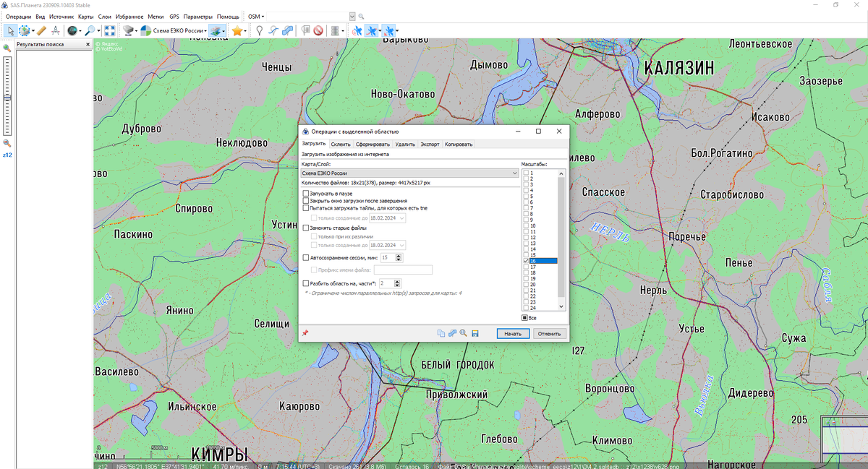Click the 'Отменить' button
Viewport: 868px width, 469px height.
coord(550,334)
